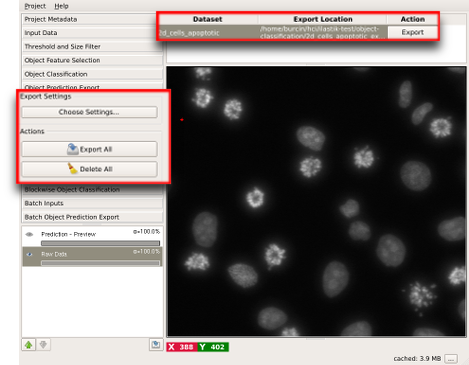The height and width of the screenshot is (365, 469).
Task: Click the ellipsis button next to cached memory
Action: pyautogui.click(x=451, y=359)
